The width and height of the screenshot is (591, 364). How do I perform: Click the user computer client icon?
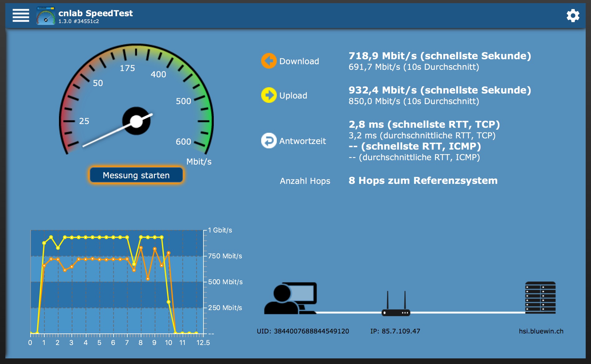point(291,298)
